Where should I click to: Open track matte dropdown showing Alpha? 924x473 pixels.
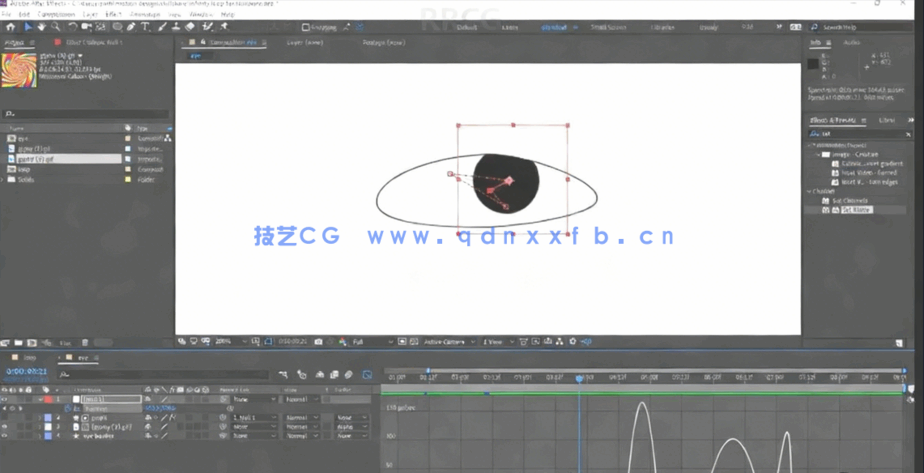(x=351, y=426)
